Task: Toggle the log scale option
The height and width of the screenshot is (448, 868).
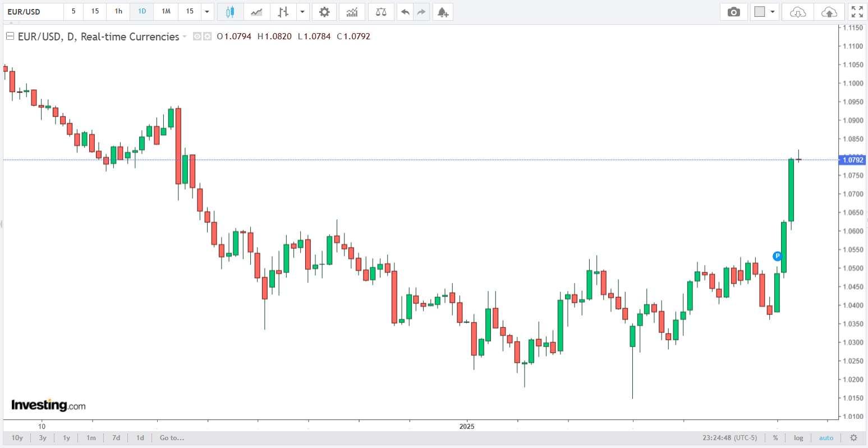Action: point(798,438)
